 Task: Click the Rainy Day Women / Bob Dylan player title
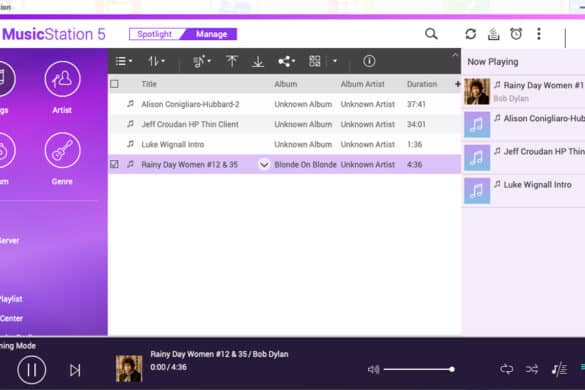pos(219,354)
